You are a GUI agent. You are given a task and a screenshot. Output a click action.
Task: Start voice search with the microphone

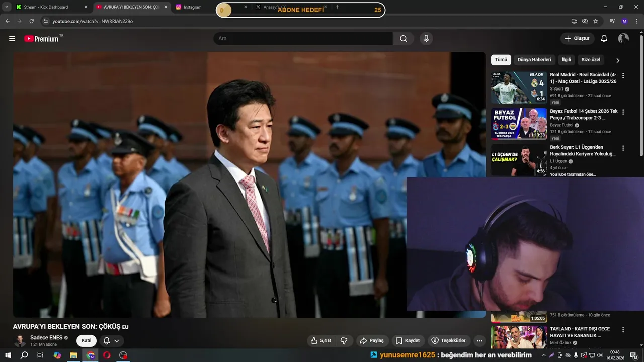[426, 39]
